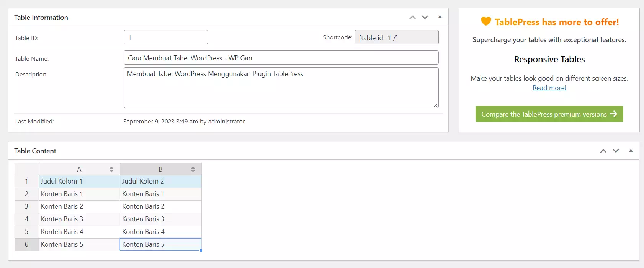
Task: Click column A cell 'Konten Baris 1'
Action: pyautogui.click(x=79, y=194)
